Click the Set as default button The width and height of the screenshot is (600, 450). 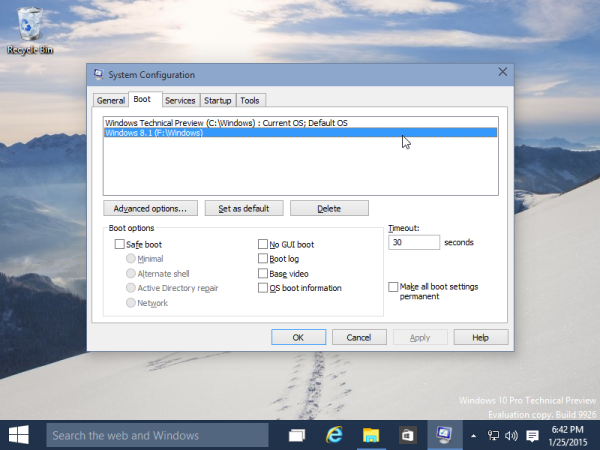[x=244, y=208]
